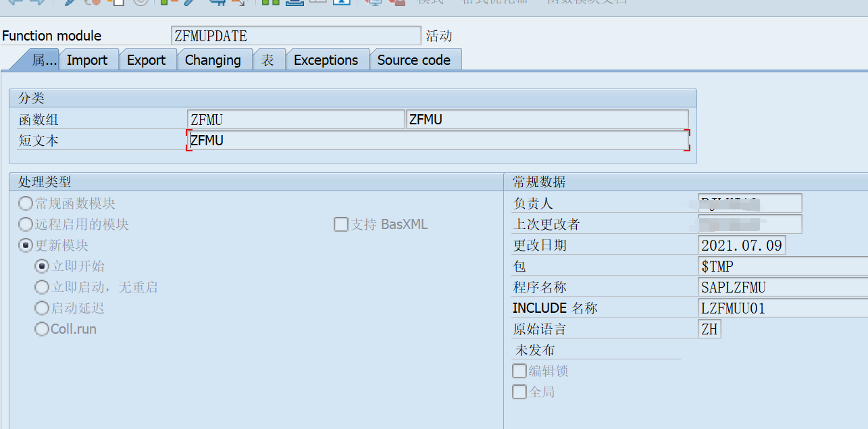Toggle display/change mode with the pencil icon
Image resolution: width=868 pixels, height=429 pixels.
(69, 4)
